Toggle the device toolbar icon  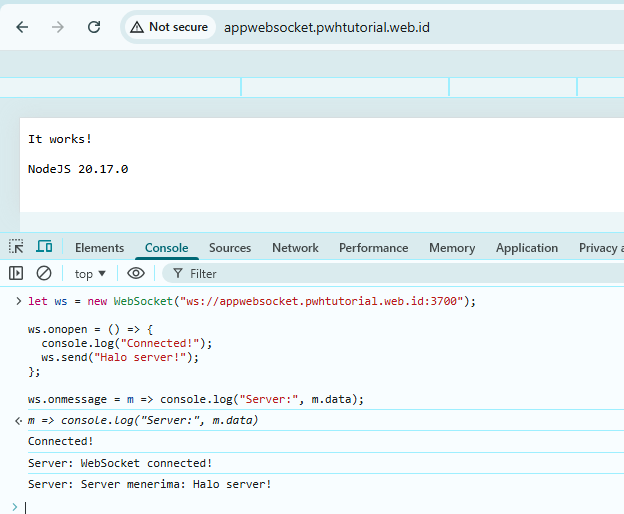click(44, 247)
